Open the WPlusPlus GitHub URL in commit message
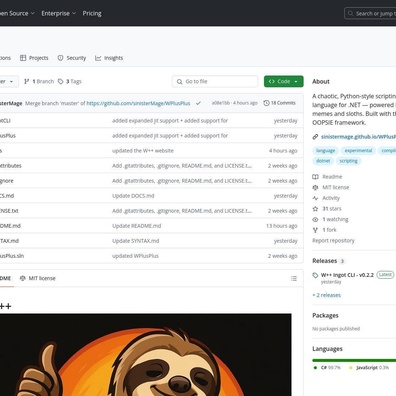396x396 pixels. [138, 103]
